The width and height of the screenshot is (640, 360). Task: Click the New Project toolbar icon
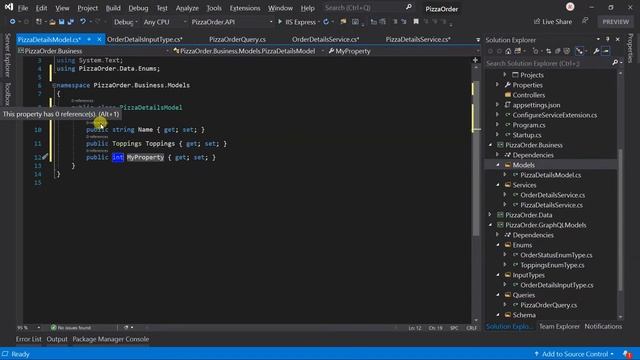point(39,22)
